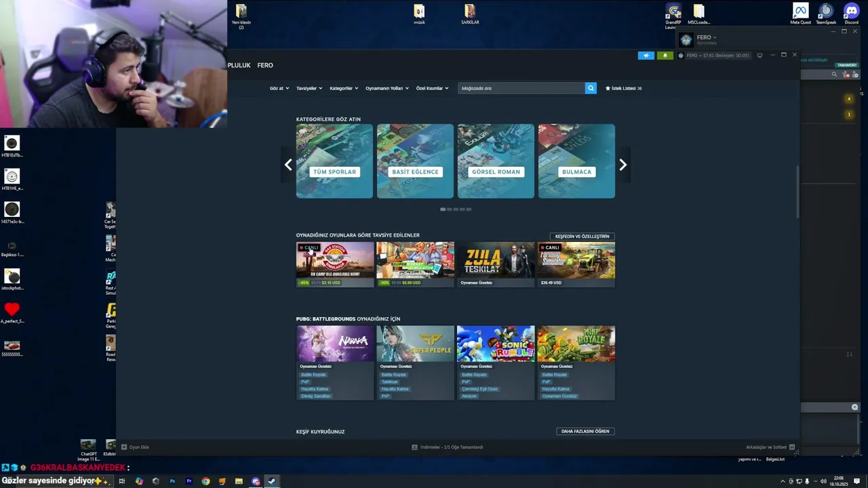868x488 pixels.
Task: Select the SARKILAR desktop icon
Action: [470, 14]
